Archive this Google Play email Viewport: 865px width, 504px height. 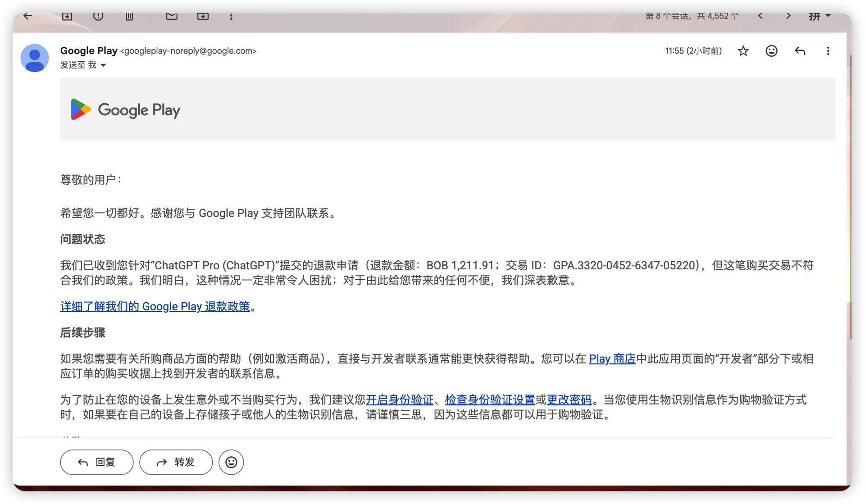point(67,16)
